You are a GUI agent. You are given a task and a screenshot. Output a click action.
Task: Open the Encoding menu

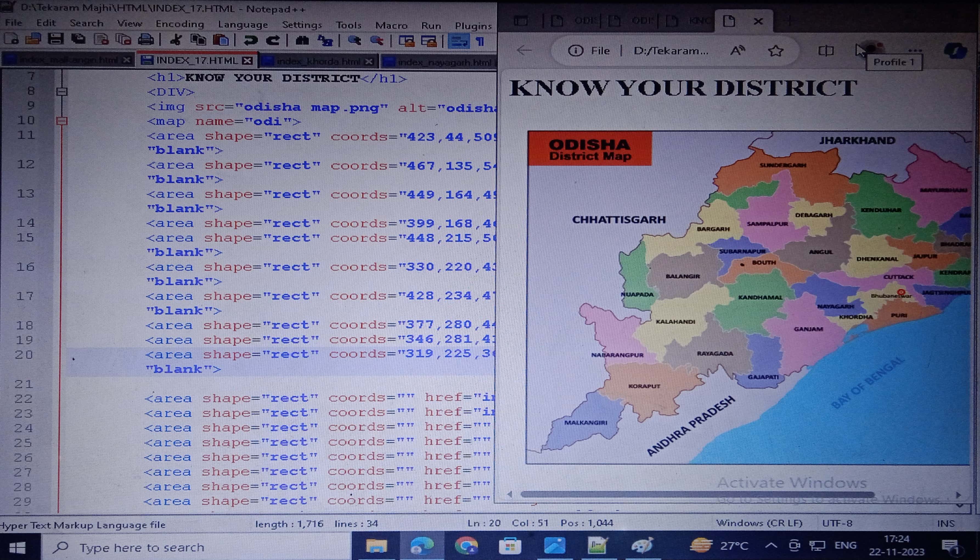point(179,24)
